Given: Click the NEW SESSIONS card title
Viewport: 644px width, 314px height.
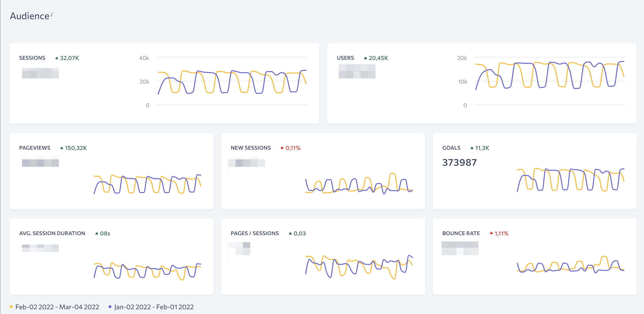Looking at the screenshot, I should (x=251, y=148).
